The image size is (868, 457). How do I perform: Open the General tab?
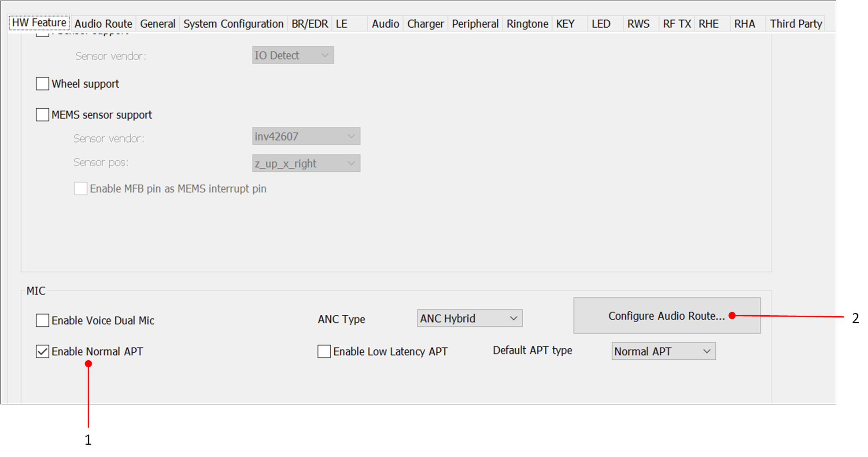pyautogui.click(x=158, y=24)
